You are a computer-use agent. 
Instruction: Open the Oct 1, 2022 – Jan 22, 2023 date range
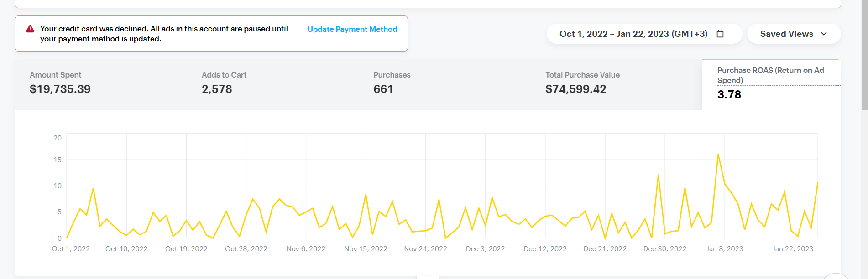coord(633,34)
